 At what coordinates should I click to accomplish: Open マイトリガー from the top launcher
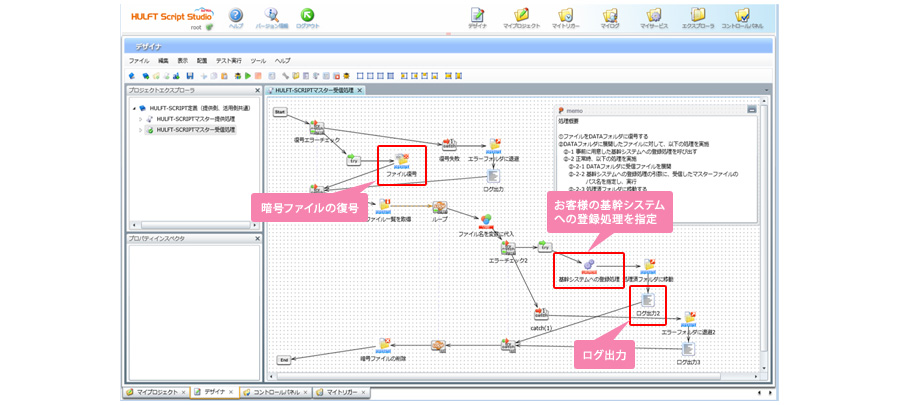[x=567, y=15]
